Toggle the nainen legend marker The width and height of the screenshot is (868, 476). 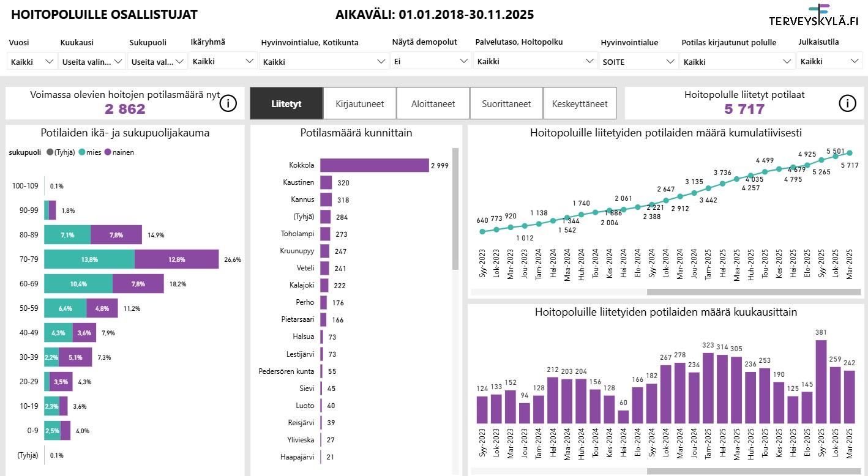click(x=108, y=152)
